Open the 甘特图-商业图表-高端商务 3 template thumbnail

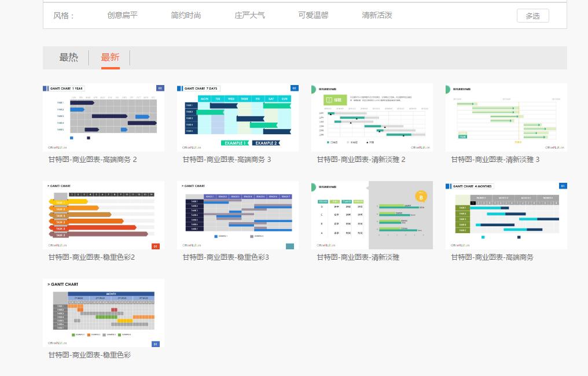(x=237, y=117)
